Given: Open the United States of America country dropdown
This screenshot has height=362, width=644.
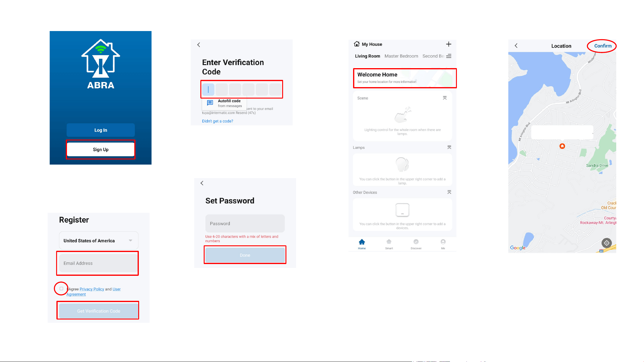Looking at the screenshot, I should [99, 241].
